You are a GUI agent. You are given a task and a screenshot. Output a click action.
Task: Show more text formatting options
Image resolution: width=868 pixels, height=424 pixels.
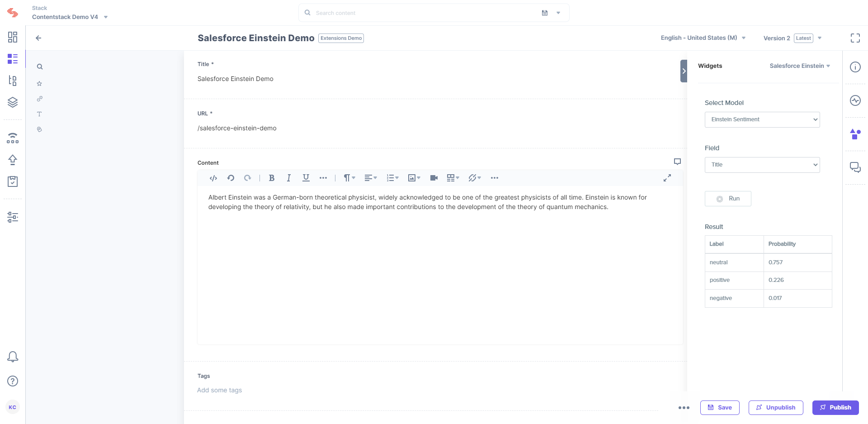click(x=323, y=178)
